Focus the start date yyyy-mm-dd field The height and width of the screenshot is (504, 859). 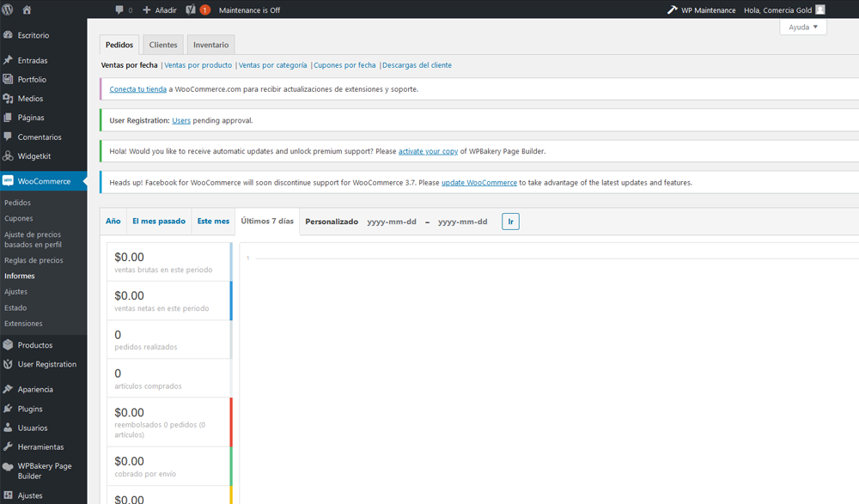click(x=392, y=222)
